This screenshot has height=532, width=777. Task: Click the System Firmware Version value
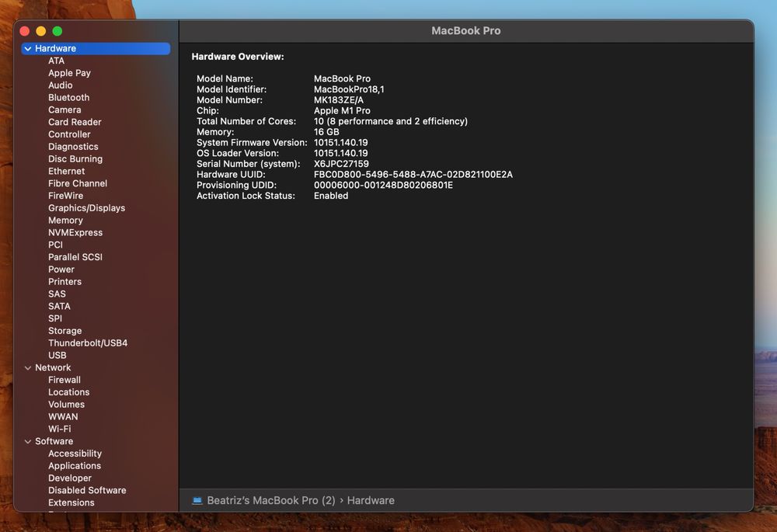click(x=341, y=143)
